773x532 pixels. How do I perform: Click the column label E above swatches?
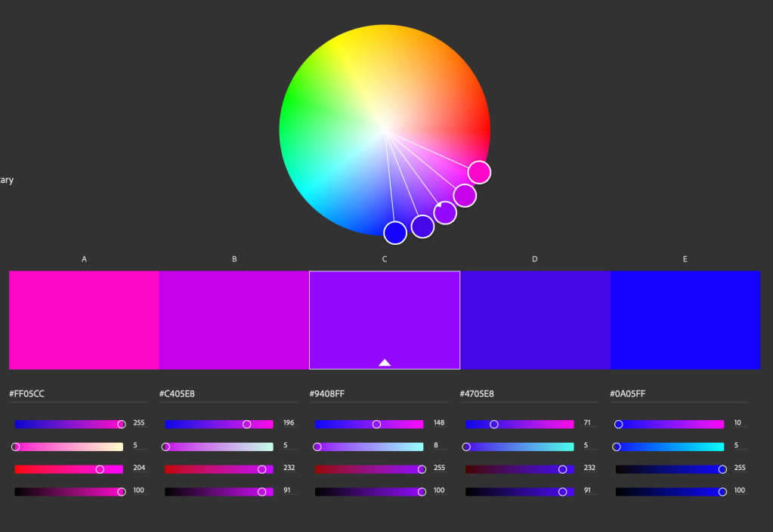click(685, 259)
